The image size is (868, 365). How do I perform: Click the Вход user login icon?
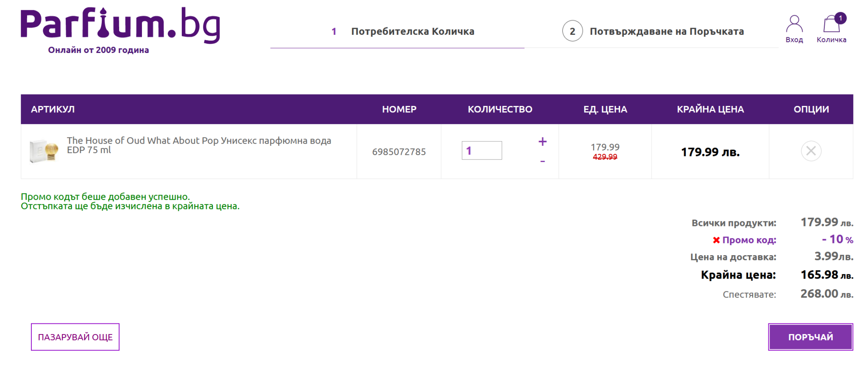point(794,29)
